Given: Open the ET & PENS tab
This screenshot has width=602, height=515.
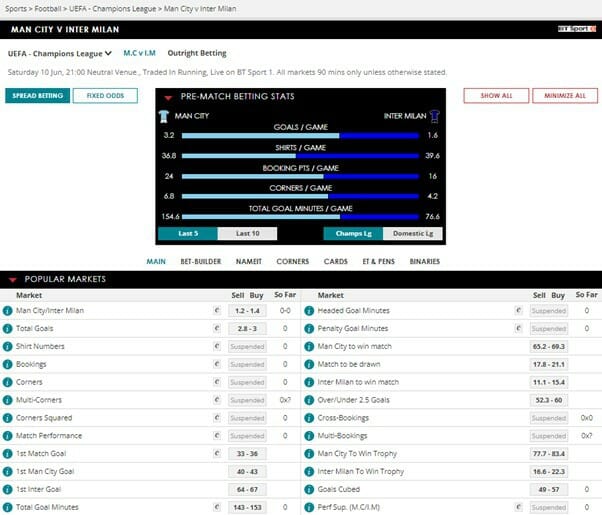Looking at the screenshot, I should (379, 262).
